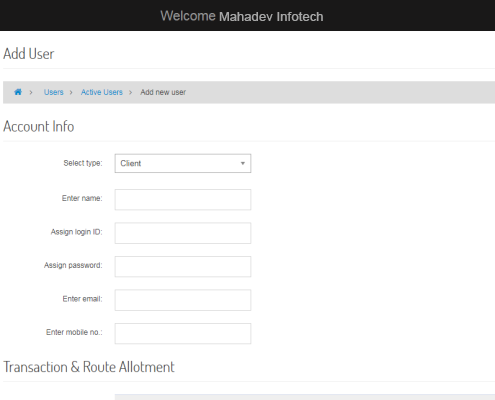This screenshot has height=400, width=495.
Task: Go to Active Users breadcrumb link
Action: coord(102,92)
